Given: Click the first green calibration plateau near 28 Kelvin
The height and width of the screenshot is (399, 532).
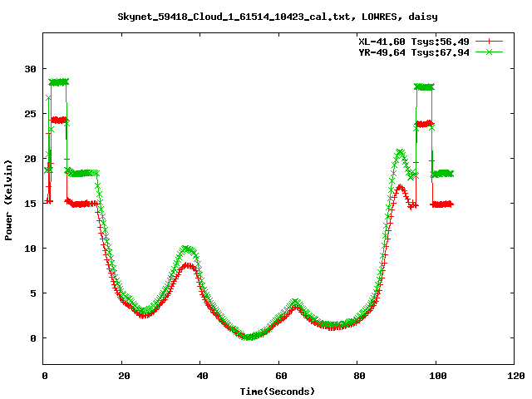Looking at the screenshot, I should pyautogui.click(x=59, y=82).
